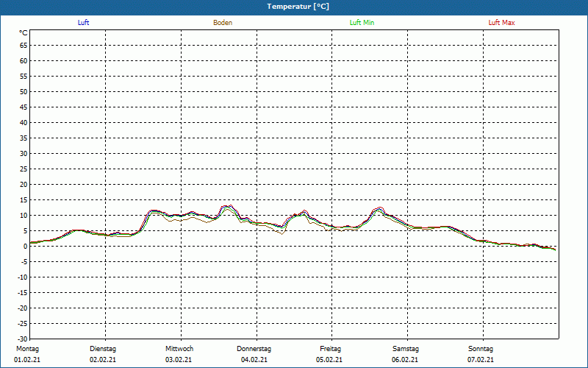Screen dimensions: 588x368
Task: Click the °C axis unit label
Action: (x=24, y=33)
